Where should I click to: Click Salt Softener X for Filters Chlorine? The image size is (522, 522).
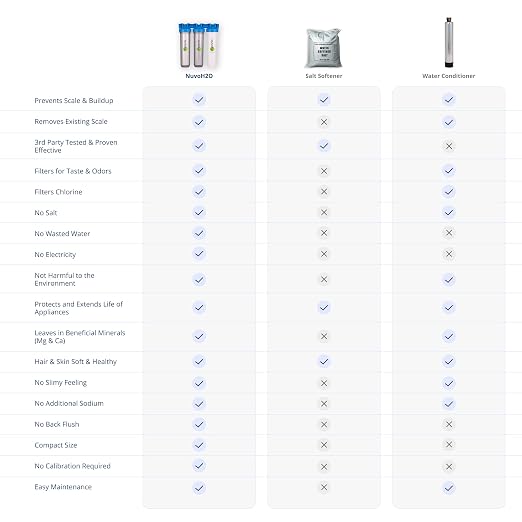coord(324,192)
